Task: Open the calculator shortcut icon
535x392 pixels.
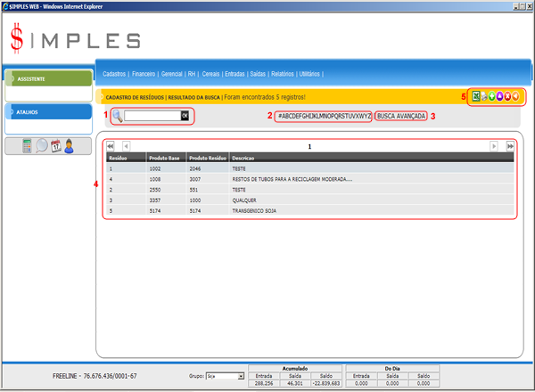Action: click(28, 146)
